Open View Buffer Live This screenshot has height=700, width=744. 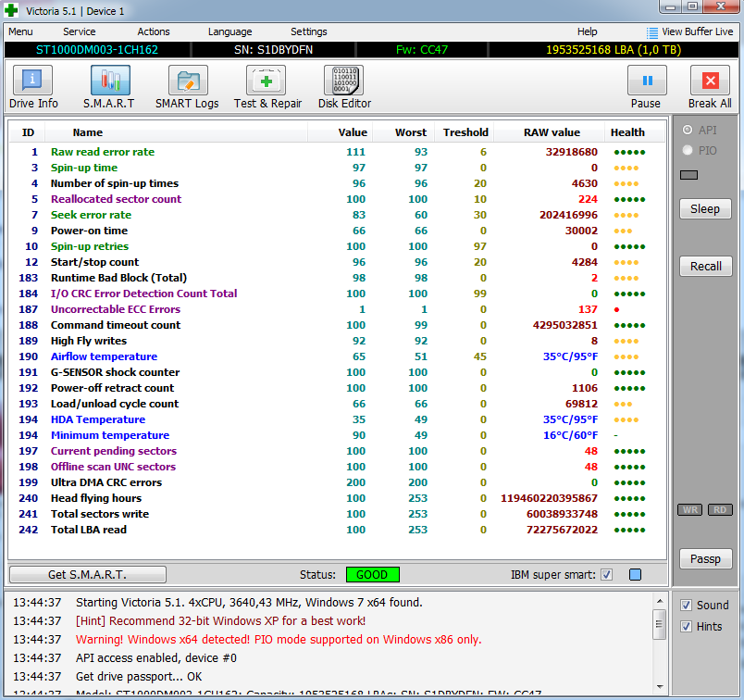[689, 31]
